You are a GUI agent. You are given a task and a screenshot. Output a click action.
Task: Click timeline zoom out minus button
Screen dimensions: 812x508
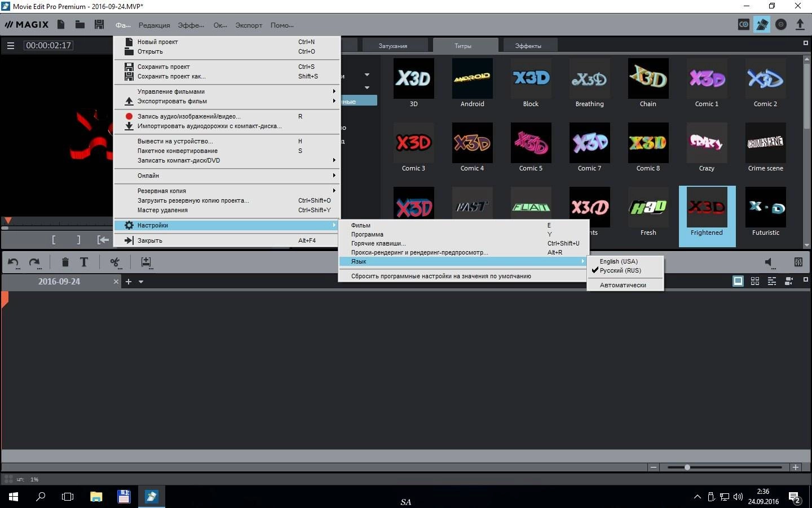click(x=654, y=467)
